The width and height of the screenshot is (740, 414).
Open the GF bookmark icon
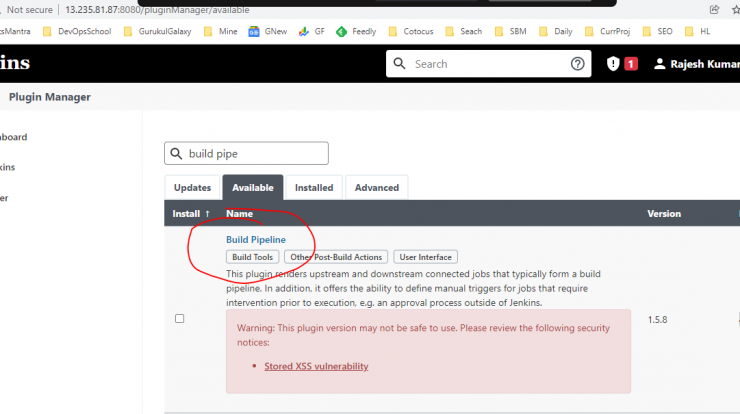[303, 32]
